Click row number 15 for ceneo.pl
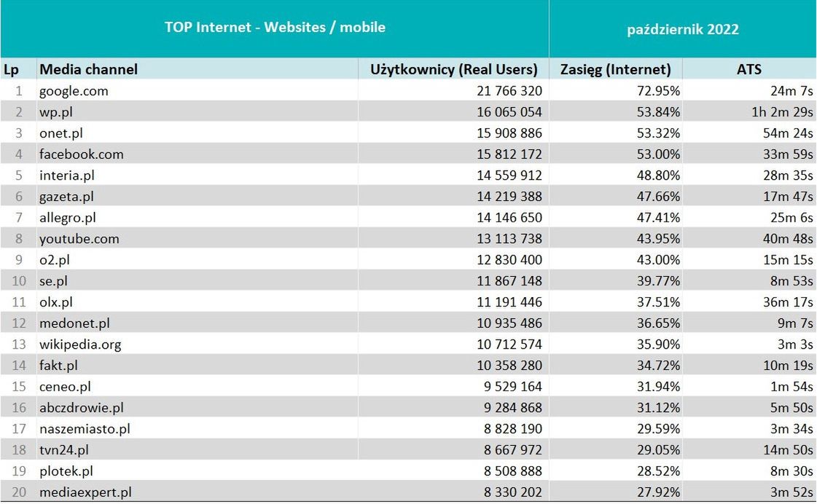The image size is (817, 504). point(19,387)
